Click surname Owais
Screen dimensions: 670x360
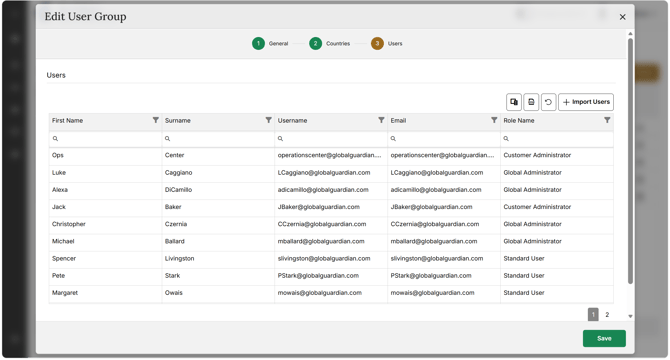pyautogui.click(x=174, y=293)
